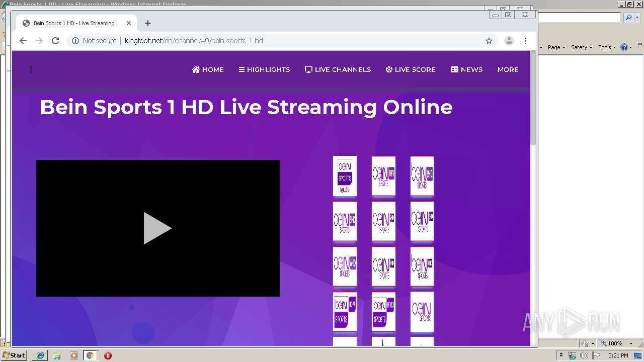Screen dimensions: 644x362
Task: Open the NEWS section
Action: (x=466, y=69)
